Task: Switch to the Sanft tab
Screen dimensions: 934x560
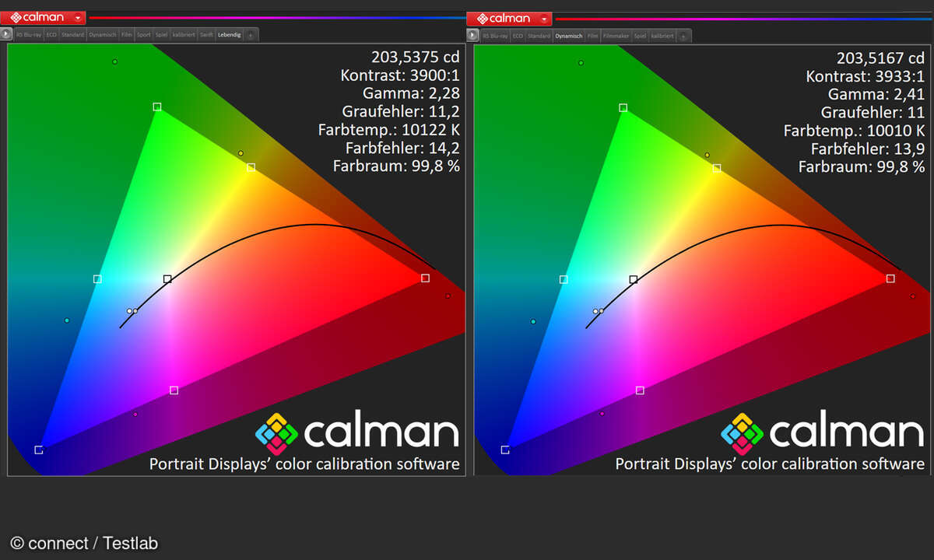Action: tap(206, 35)
